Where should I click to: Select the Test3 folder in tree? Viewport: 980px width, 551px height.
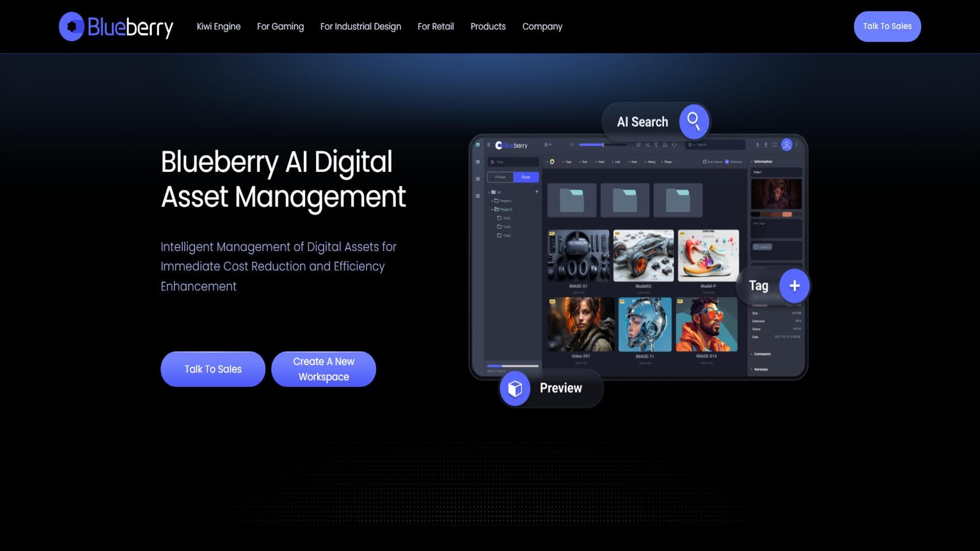point(504,235)
